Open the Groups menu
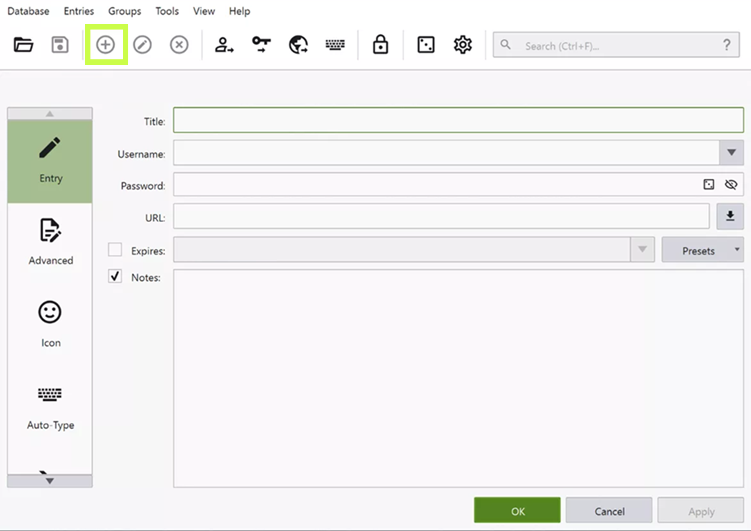 pyautogui.click(x=124, y=11)
